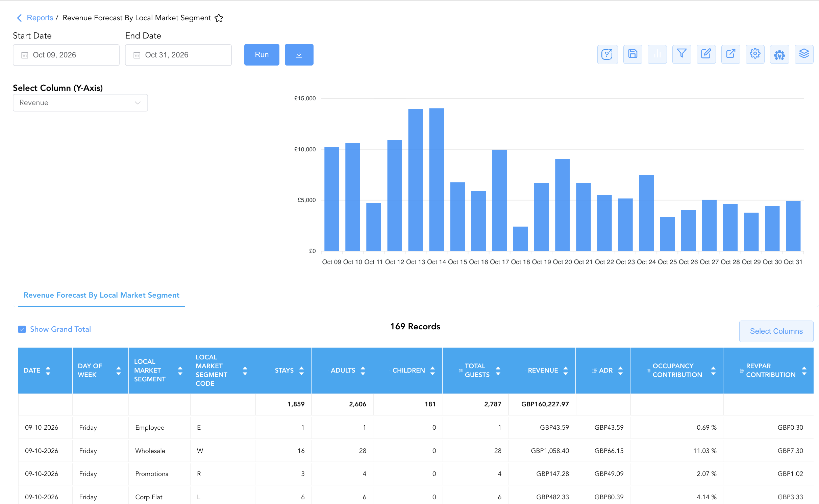Open the filter funnel icon
The image size is (819, 504).
682,54
